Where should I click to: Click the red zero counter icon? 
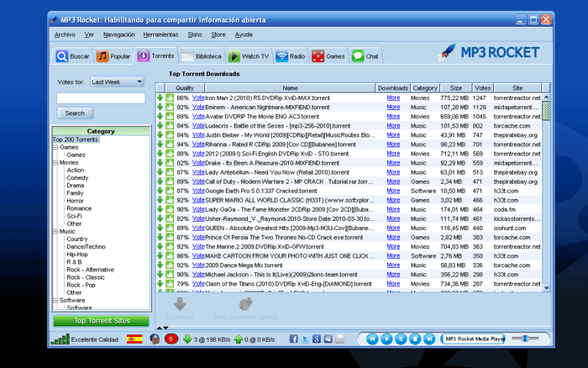pyautogui.click(x=171, y=339)
